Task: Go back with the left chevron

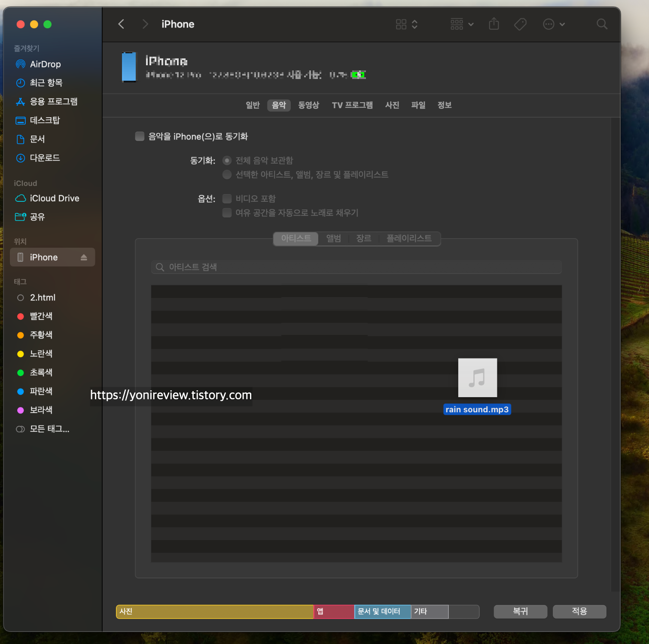Action: (121, 24)
